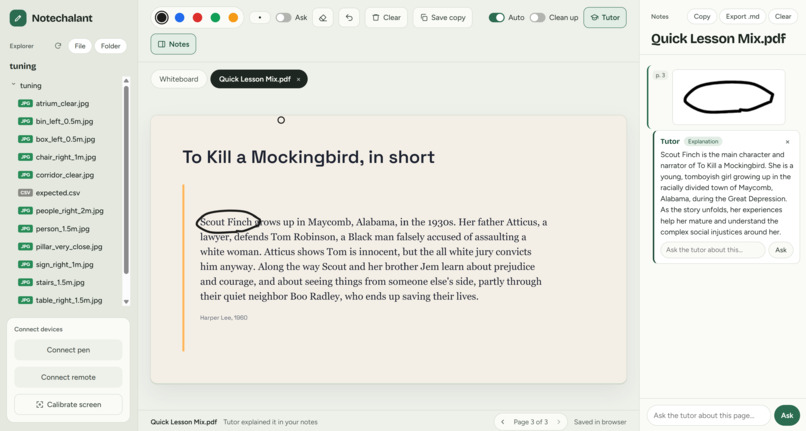Toggle the Ask switch in the toolbar

283,17
